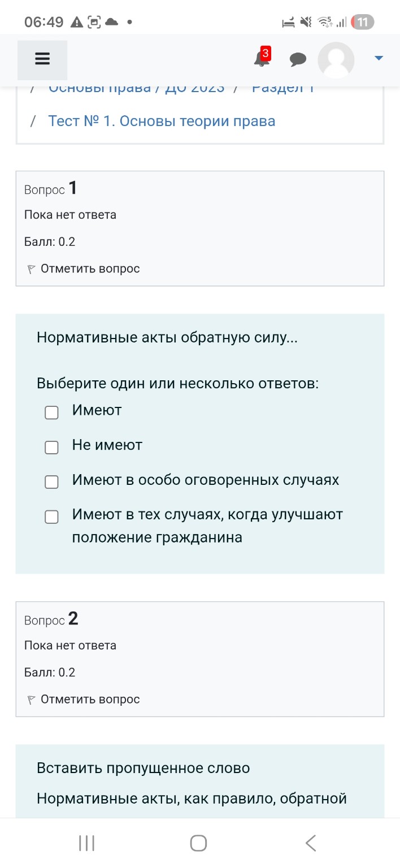This screenshot has height=868, width=400.
Task: Check the 'Не имеют' answer option
Action: coord(51,447)
